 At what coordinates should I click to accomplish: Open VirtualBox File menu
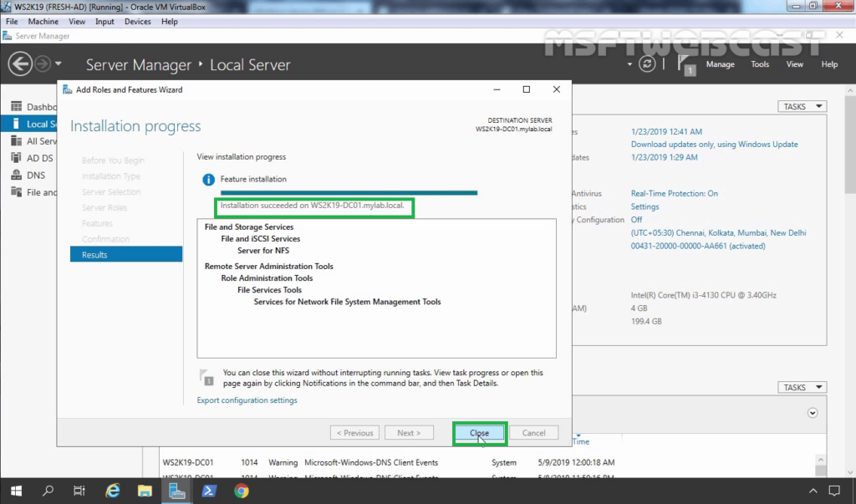(x=12, y=21)
